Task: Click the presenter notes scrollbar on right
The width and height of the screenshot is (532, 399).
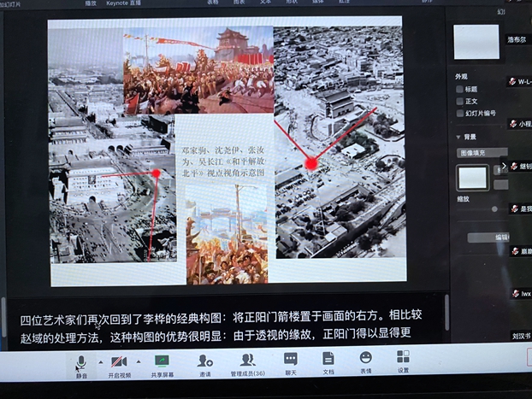Action: 446,312
